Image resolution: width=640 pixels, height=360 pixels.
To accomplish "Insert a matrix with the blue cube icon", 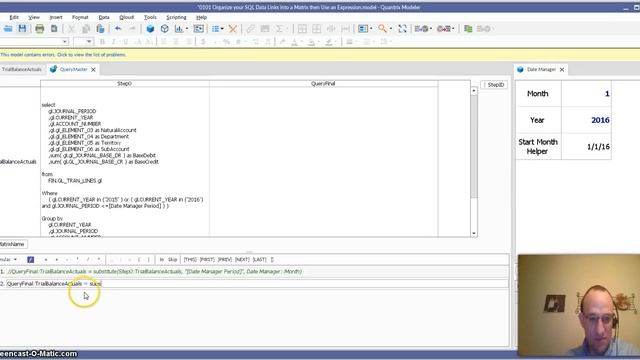I will tap(150, 29).
